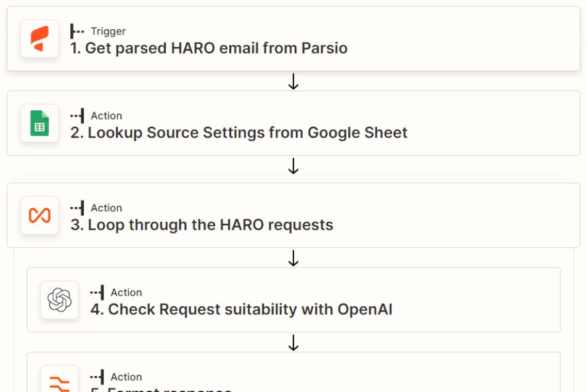Click the arrow between steps 2 and 3
This screenshot has width=587, height=392.
pos(293,166)
